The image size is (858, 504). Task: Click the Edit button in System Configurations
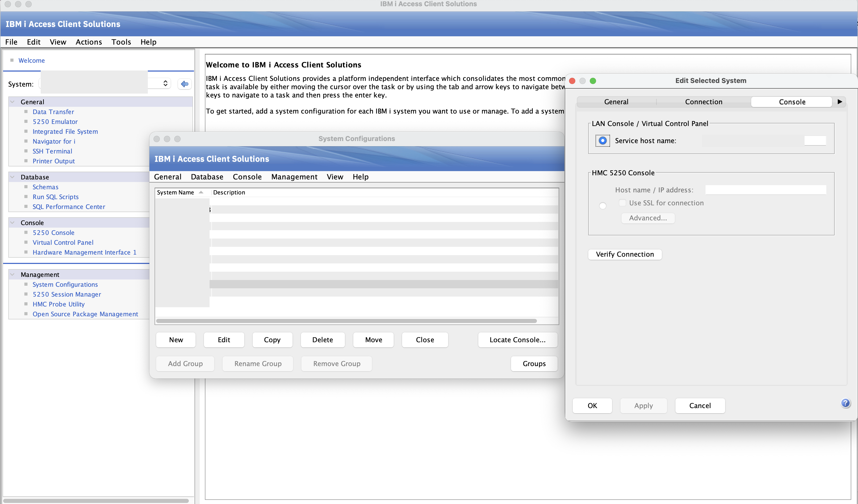(224, 340)
